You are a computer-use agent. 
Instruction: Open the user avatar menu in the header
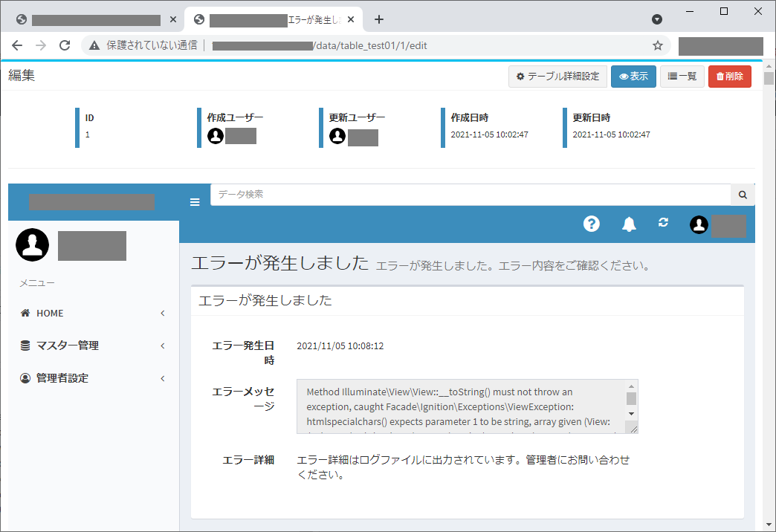pyautogui.click(x=699, y=224)
